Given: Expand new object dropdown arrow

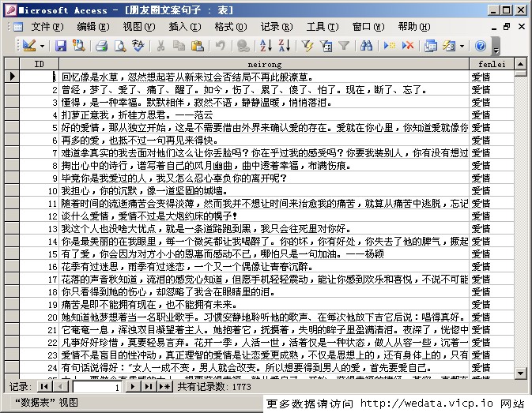Looking at the screenshot, I should [x=462, y=46].
